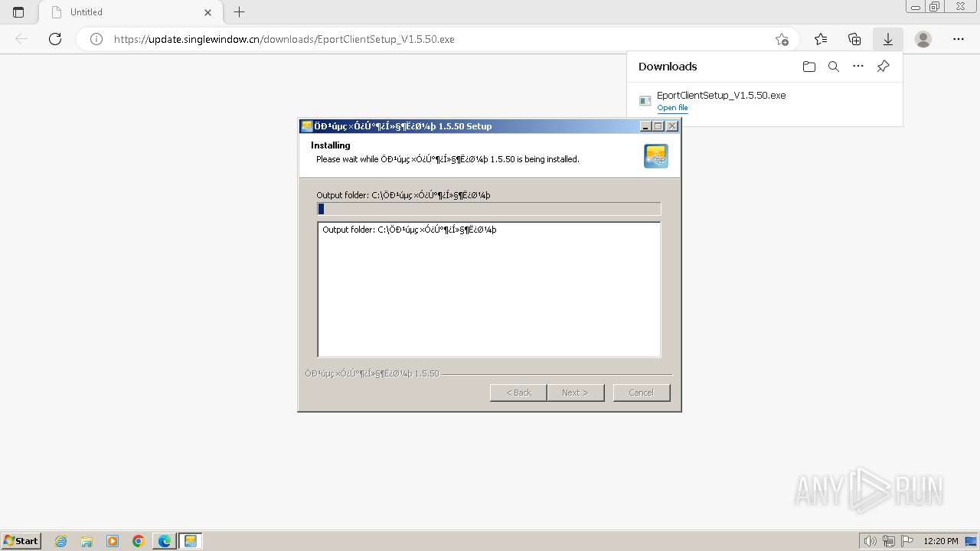Image resolution: width=980 pixels, height=551 pixels.
Task: Open the tab actions menu icon
Action: tap(18, 12)
